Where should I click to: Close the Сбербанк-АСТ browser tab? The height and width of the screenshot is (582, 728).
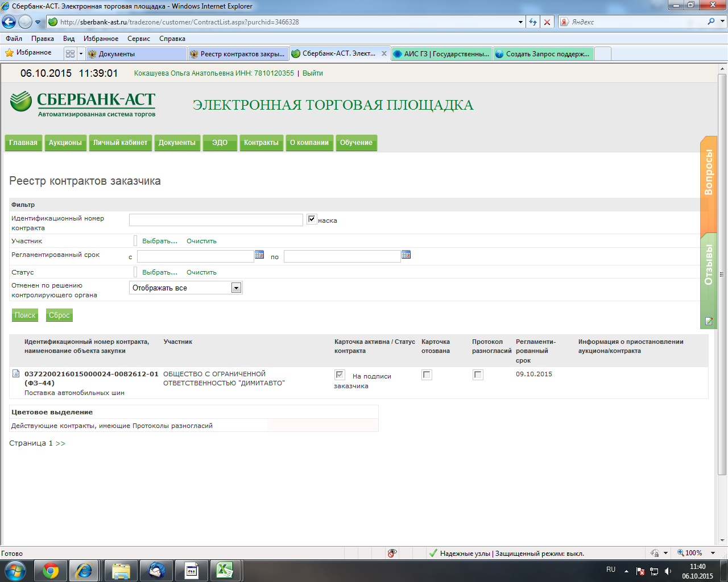pyautogui.click(x=384, y=53)
